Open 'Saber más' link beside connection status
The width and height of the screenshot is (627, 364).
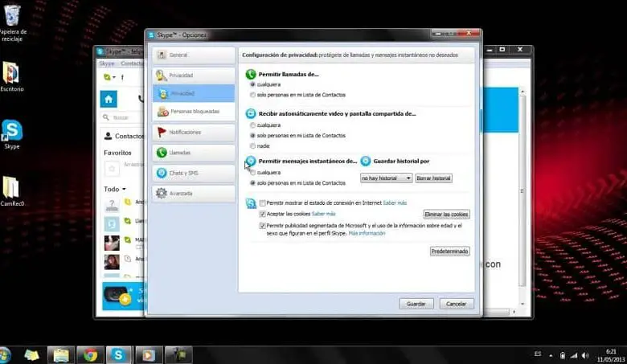[x=395, y=203]
